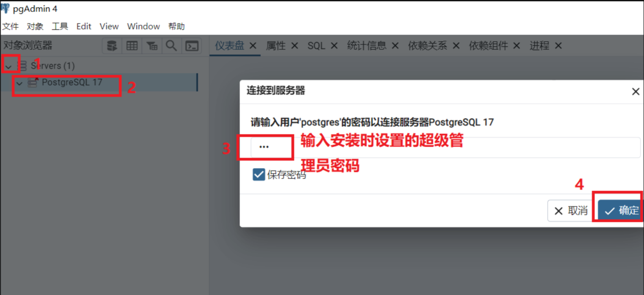644x295 pixels.
Task: Toggle the 保存密码 checkbox
Action: pos(258,175)
